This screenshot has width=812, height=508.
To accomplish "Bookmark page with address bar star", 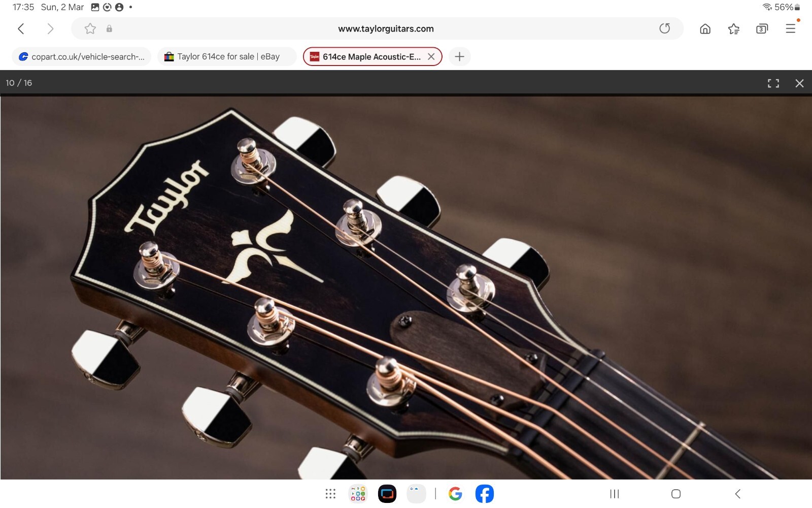I will [90, 28].
